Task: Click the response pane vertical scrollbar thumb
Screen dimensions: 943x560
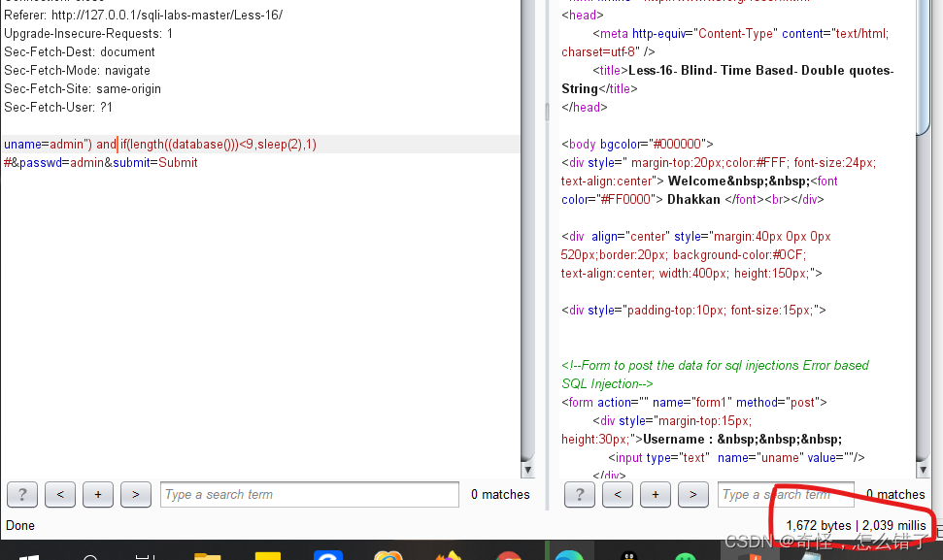Action: pyautogui.click(x=924, y=66)
